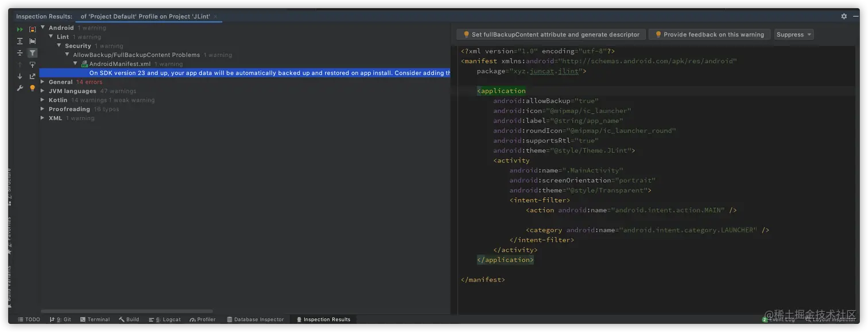868x332 pixels.
Task: Toggle the Filter resolved items funnel
Action: tap(33, 53)
